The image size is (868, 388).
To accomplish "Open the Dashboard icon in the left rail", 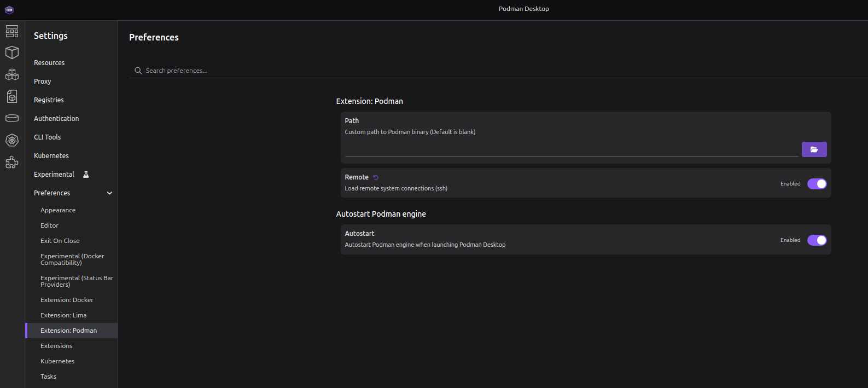I will (x=12, y=31).
